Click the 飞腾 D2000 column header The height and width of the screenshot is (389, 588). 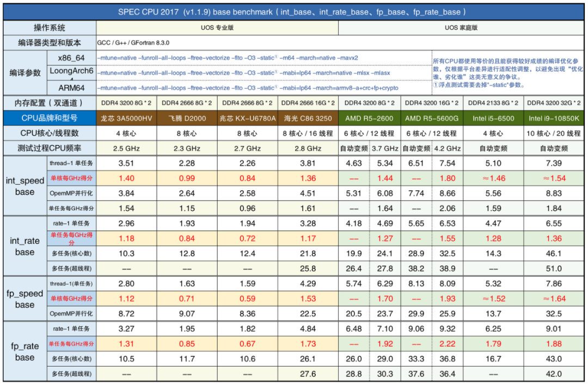(x=187, y=118)
